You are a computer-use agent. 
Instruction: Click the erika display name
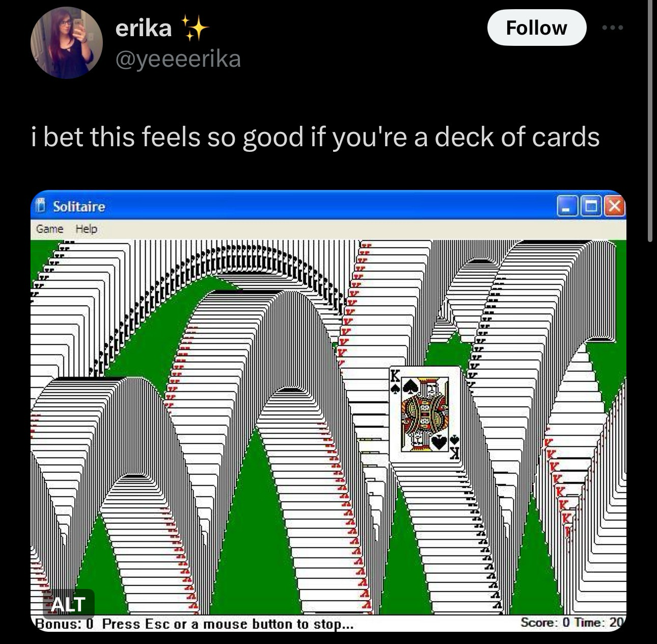tap(144, 28)
